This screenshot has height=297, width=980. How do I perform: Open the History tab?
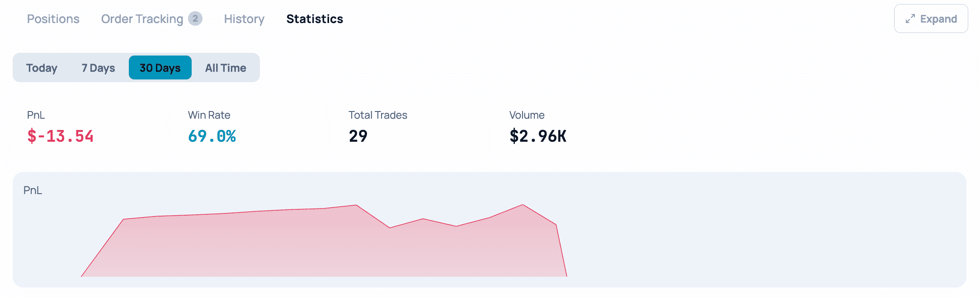[x=244, y=19]
